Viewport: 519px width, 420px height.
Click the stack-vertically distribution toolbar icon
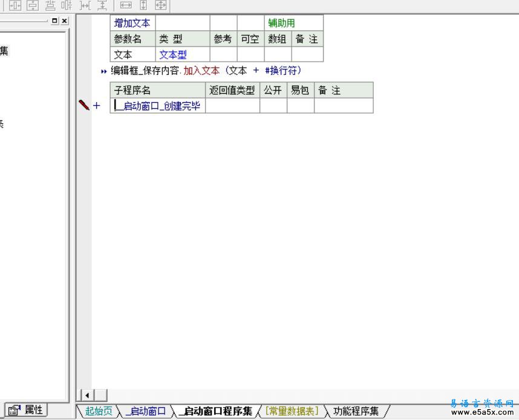pyautogui.click(x=50, y=5)
